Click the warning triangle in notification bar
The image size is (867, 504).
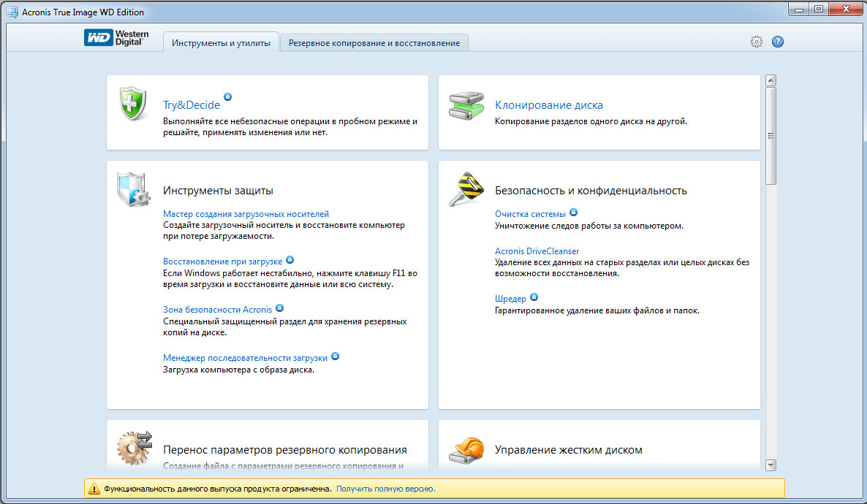click(94, 489)
